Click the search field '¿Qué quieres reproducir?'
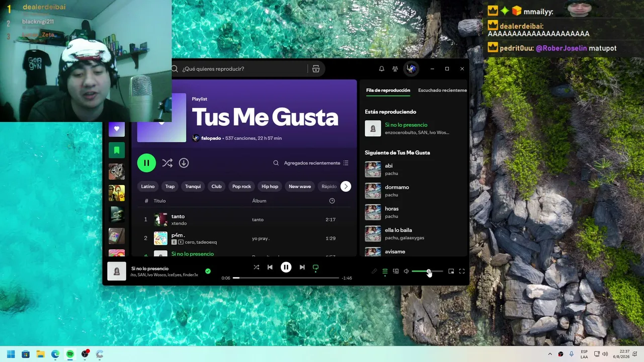This screenshot has width=644, height=362. point(244,69)
